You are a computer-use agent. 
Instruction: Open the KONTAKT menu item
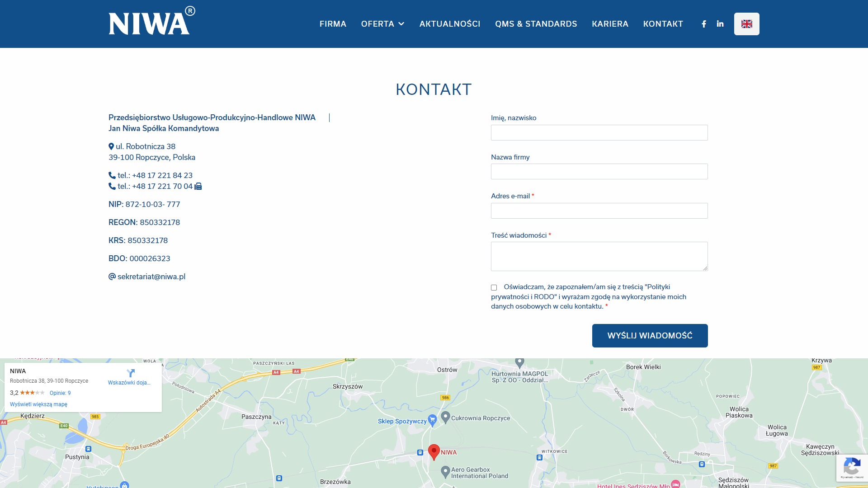[x=663, y=24]
